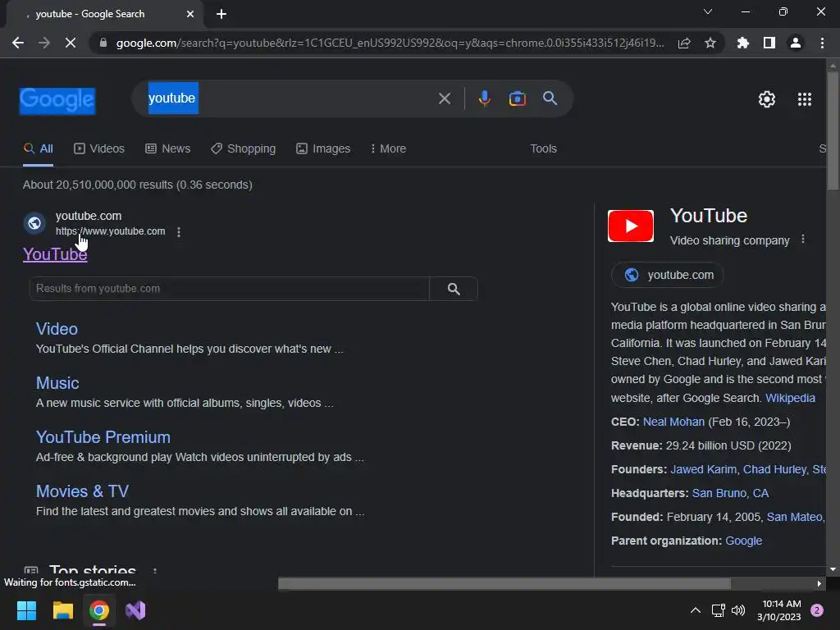Open the Movies & TV sitelink
The width and height of the screenshot is (840, 630).
coord(82,491)
